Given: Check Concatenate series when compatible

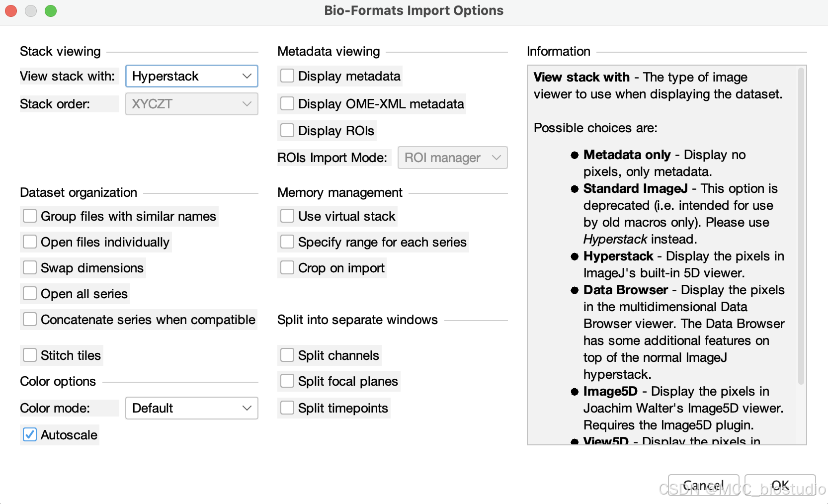Looking at the screenshot, I should [x=30, y=320].
